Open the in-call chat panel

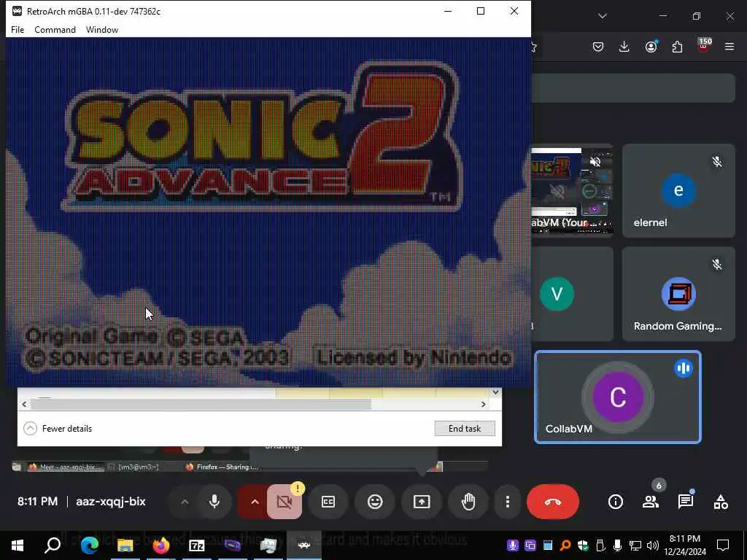click(x=686, y=502)
